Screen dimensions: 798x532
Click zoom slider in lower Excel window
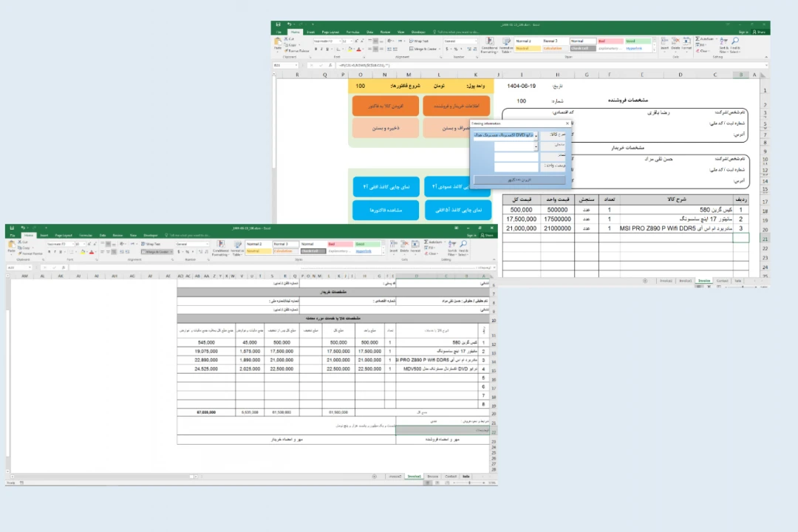pos(469,482)
